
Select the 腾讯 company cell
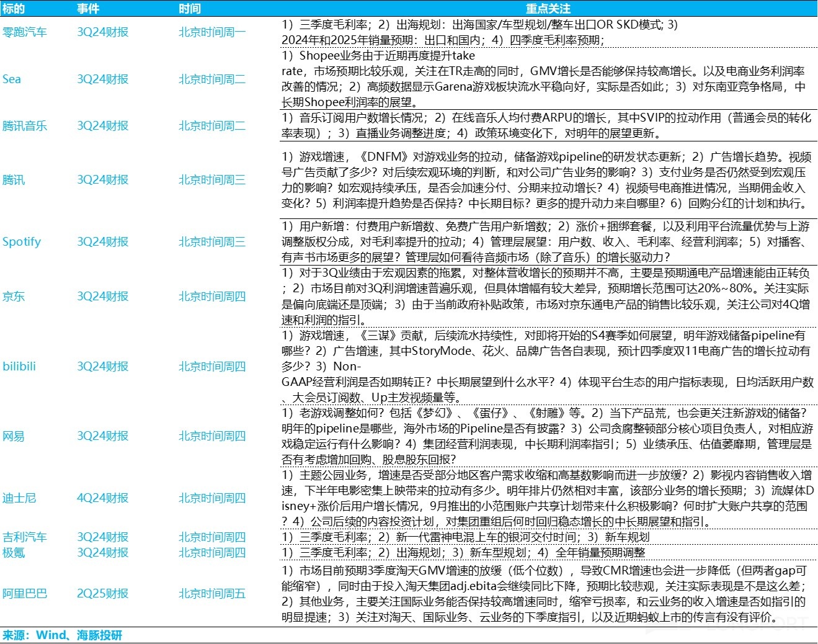coord(14,180)
